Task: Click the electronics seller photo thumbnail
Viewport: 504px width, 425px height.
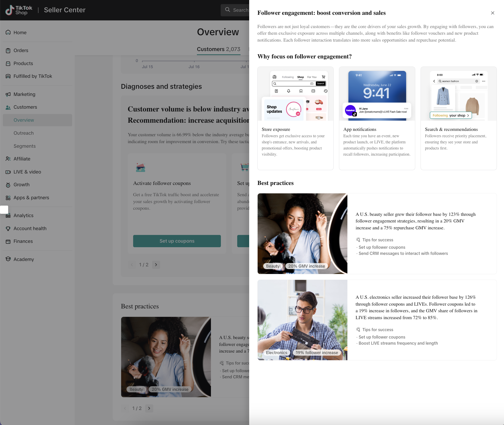Action: coord(302,320)
